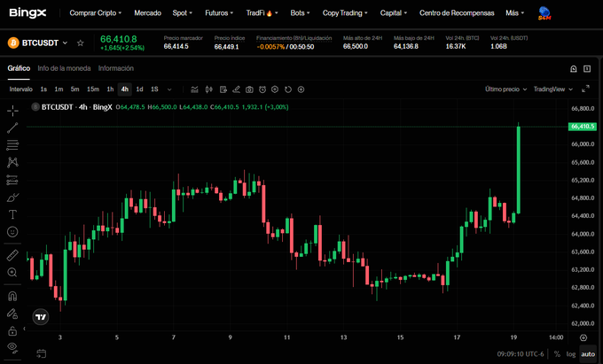Open the indicators chart icon
Image resolution: width=603 pixels, height=364 pixels.
(x=194, y=89)
